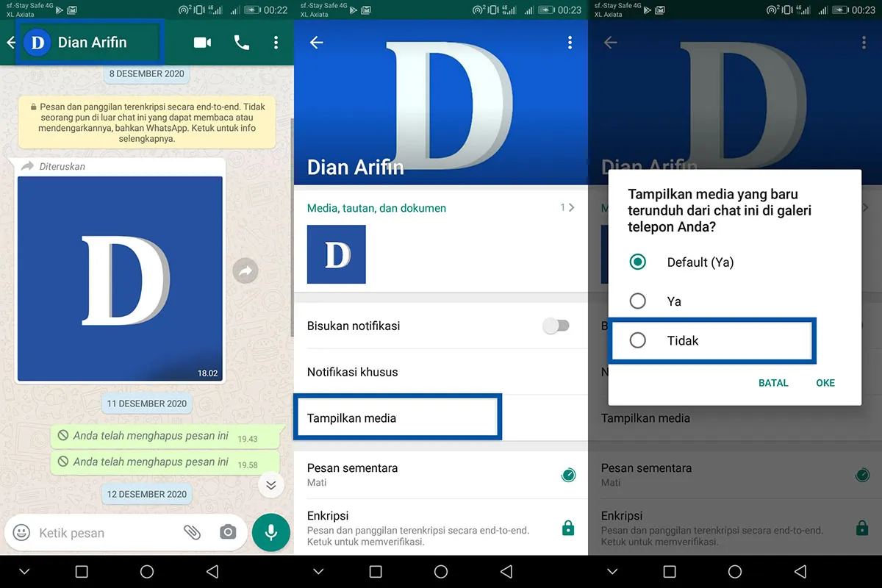Image resolution: width=882 pixels, height=588 pixels.
Task: Toggle Bisukan notifikasi switch
Action: point(556,324)
